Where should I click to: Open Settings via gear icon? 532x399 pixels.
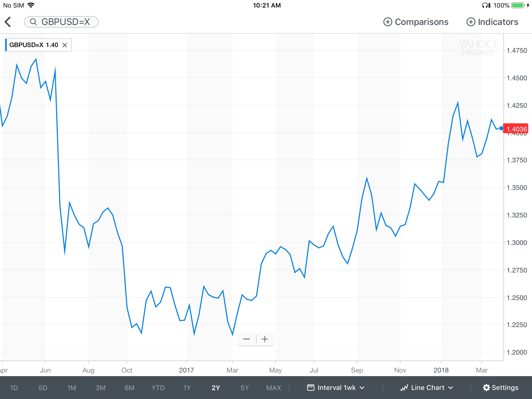[486, 388]
